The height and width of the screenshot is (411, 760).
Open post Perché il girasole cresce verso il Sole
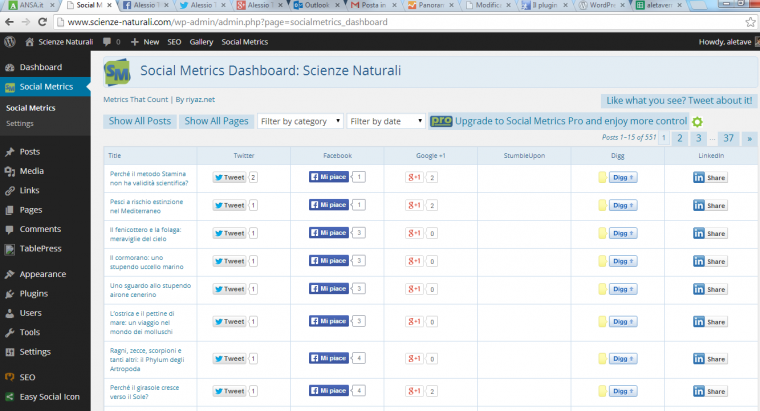click(144, 392)
